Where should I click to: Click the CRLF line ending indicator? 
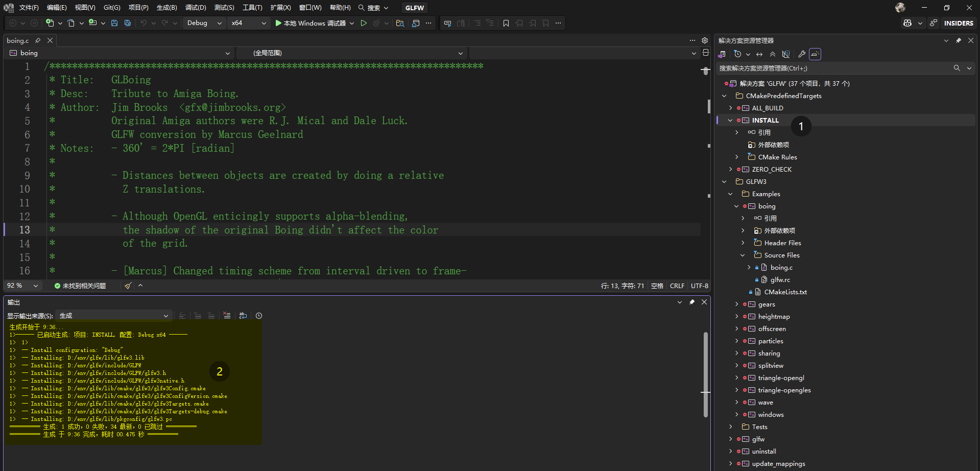click(677, 286)
